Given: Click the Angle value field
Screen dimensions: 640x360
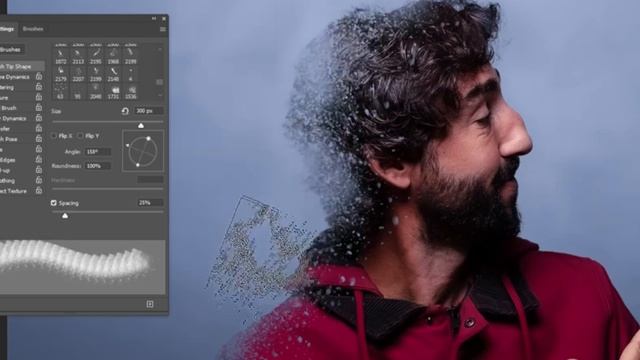Looking at the screenshot, I should tap(98, 151).
